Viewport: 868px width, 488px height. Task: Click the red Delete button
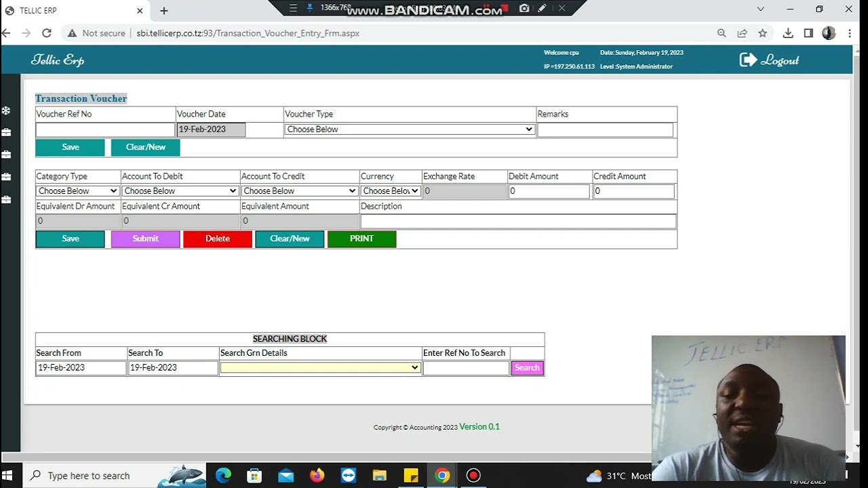click(x=218, y=239)
